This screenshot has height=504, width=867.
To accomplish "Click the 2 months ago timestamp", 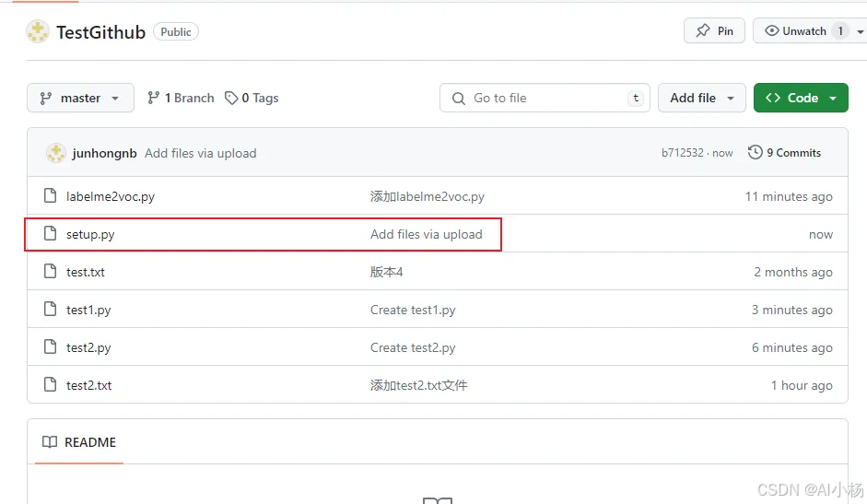I will (x=793, y=272).
